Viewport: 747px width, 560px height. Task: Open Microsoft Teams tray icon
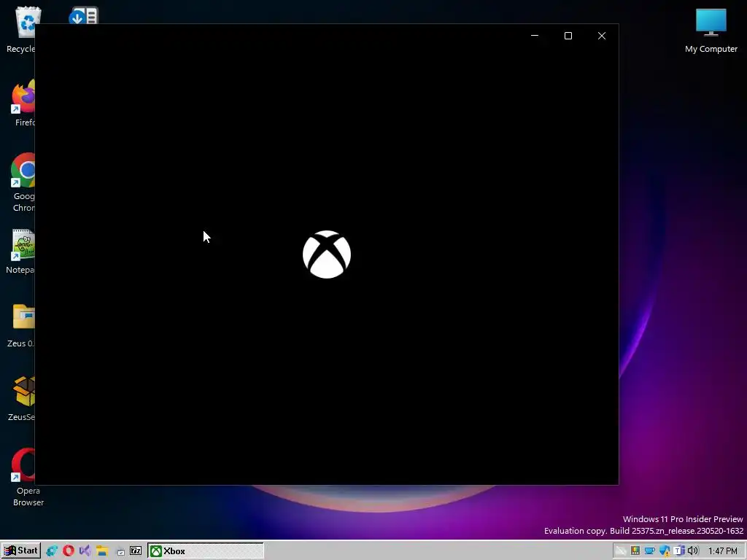point(679,551)
